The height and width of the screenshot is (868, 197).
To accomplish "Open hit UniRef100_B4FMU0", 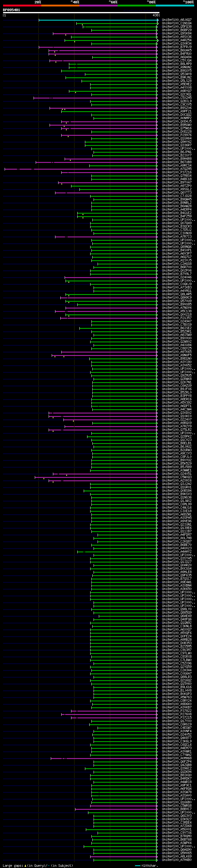I will (x=177, y=54).
